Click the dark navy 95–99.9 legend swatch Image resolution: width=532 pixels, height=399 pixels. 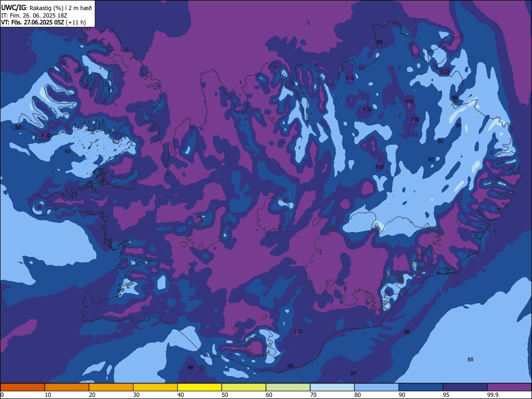click(x=465, y=387)
